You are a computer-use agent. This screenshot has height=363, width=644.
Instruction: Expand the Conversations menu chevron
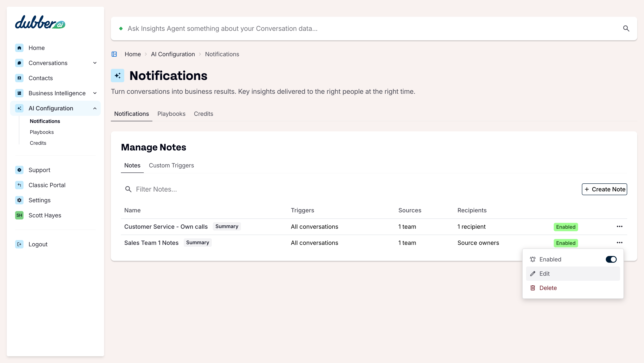click(x=95, y=63)
